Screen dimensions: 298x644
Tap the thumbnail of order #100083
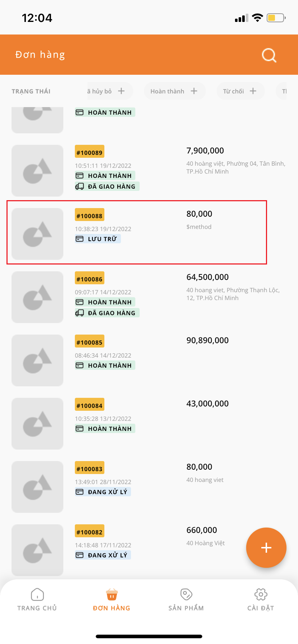[37, 487]
